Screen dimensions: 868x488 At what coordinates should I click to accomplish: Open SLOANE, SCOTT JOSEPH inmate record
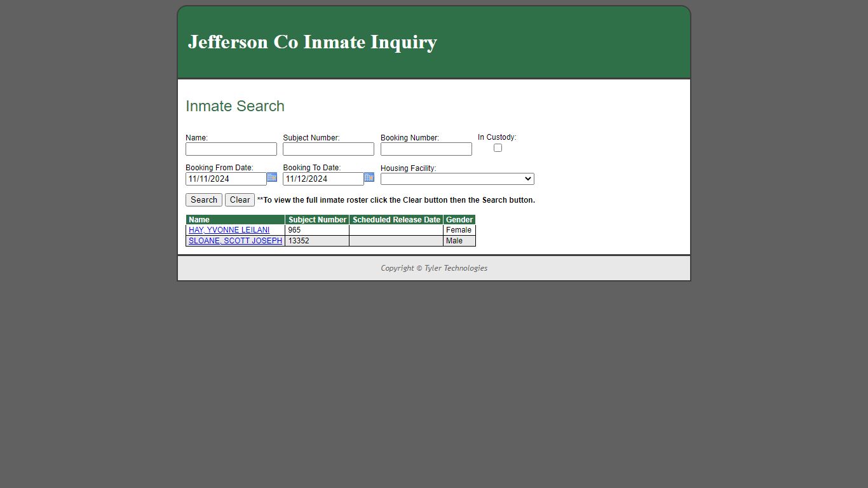coord(235,241)
